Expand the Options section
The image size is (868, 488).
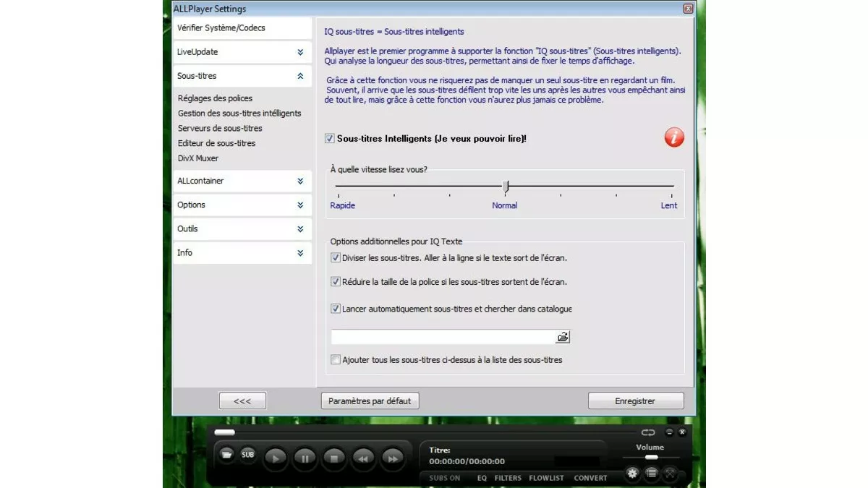click(x=242, y=205)
